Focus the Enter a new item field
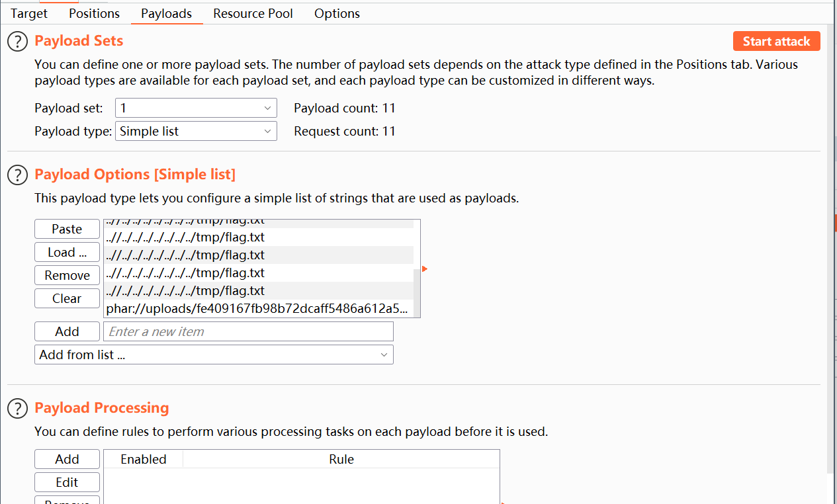This screenshot has width=837, height=504. click(x=248, y=331)
